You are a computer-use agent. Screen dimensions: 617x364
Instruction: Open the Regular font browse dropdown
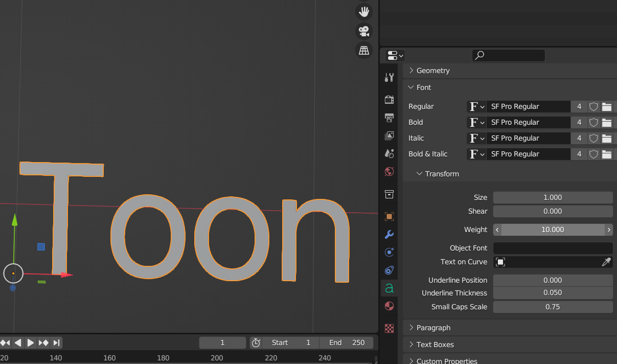(x=476, y=106)
